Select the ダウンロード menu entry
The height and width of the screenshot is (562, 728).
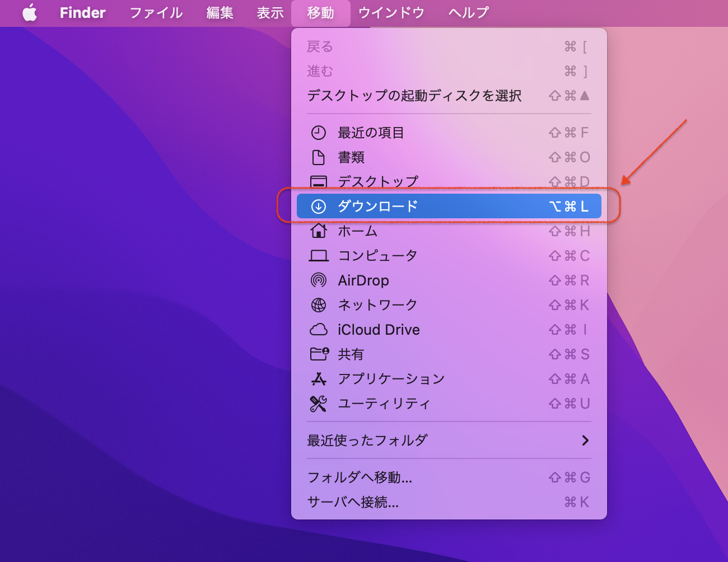click(449, 207)
